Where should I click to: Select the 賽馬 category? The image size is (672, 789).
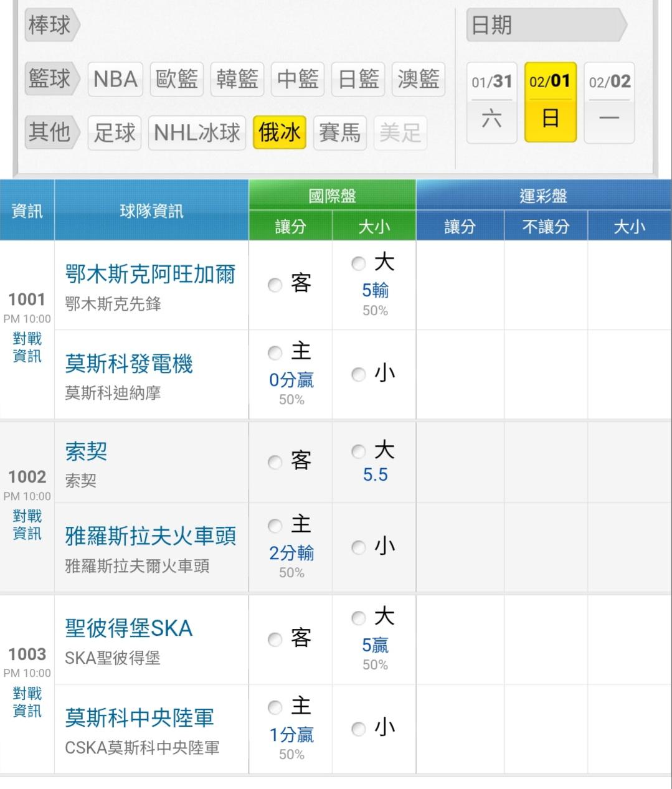[339, 132]
